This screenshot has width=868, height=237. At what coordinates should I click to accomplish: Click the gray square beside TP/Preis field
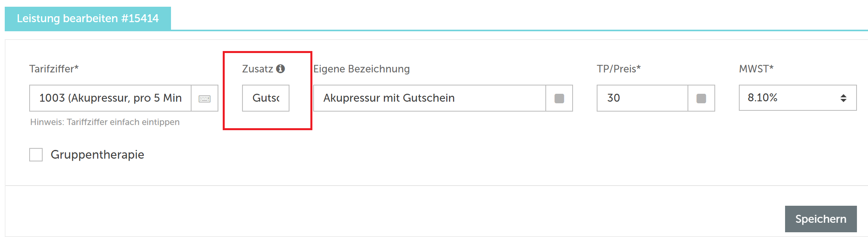click(x=701, y=99)
